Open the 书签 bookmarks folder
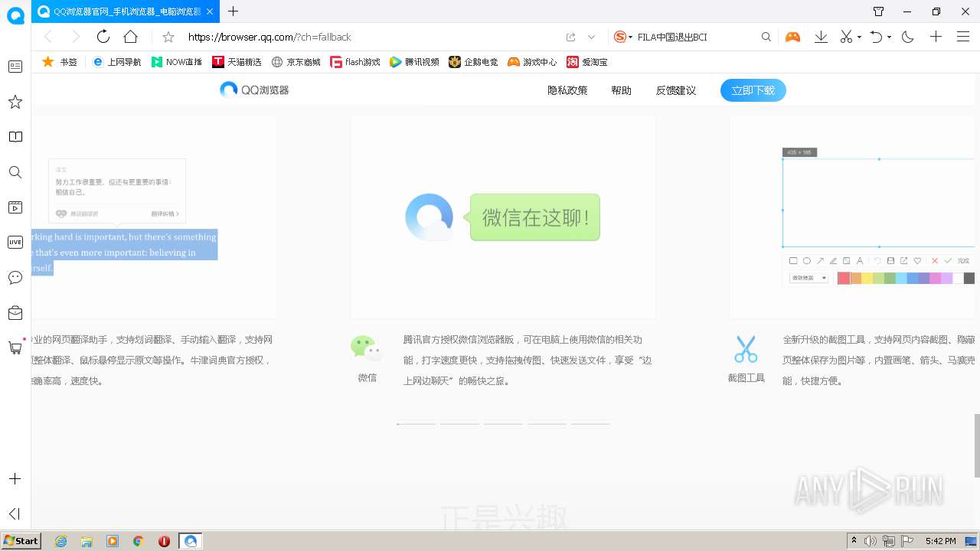 pyautogui.click(x=60, y=62)
